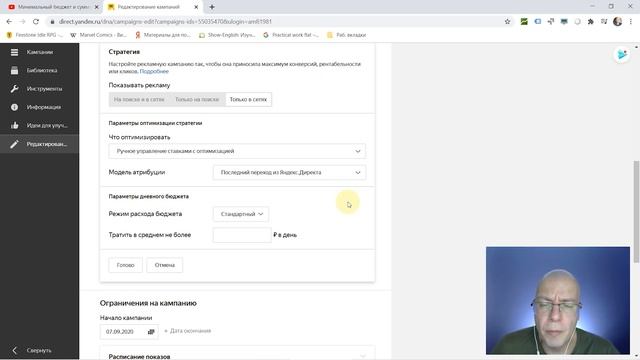Click the page vertical scrollbar

coord(636,211)
